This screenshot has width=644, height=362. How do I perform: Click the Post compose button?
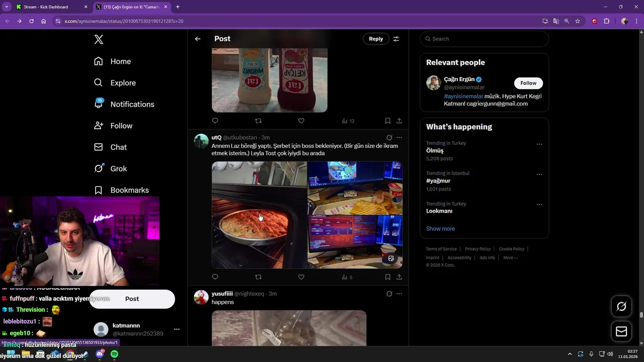(132, 299)
